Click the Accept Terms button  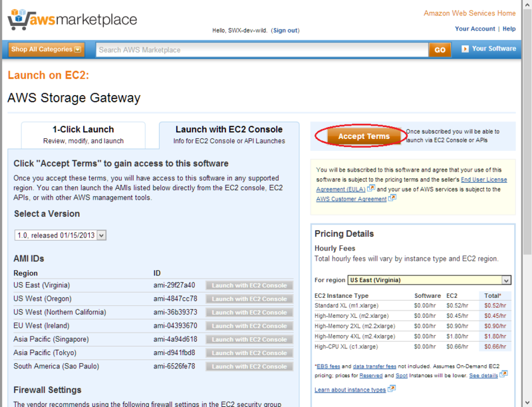364,136
